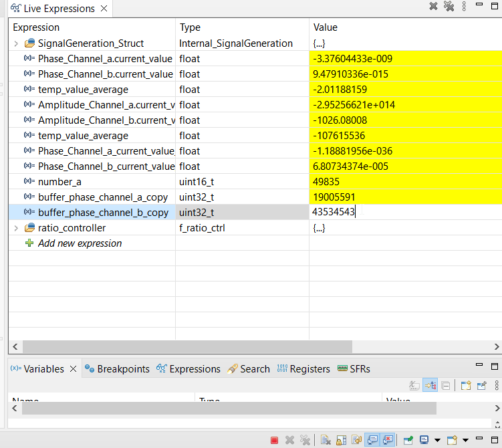502x448 pixels.
Task: Expand the SignalGeneration_Struct row
Action: pyautogui.click(x=16, y=43)
